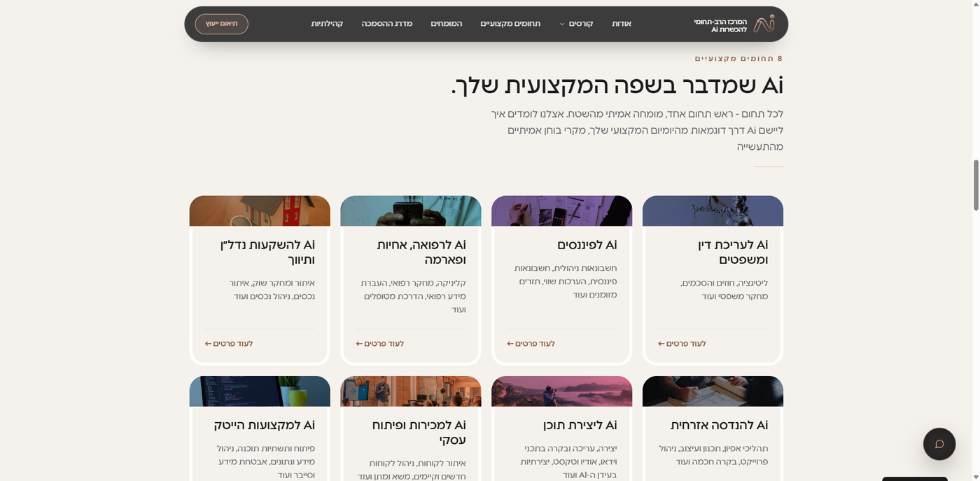Click the content creation sunset image

[x=561, y=391]
